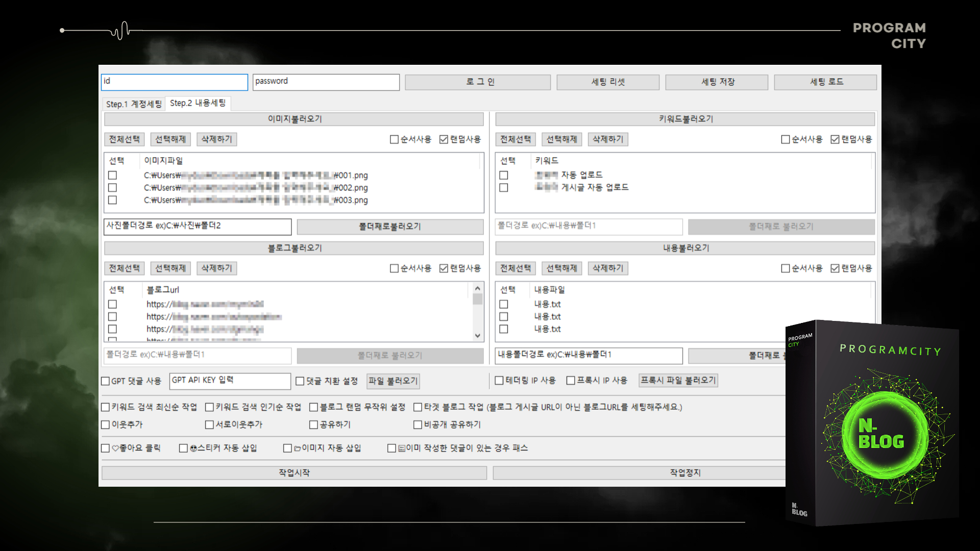
Task: Click 삭제하기 in keyword section
Action: [607, 139]
